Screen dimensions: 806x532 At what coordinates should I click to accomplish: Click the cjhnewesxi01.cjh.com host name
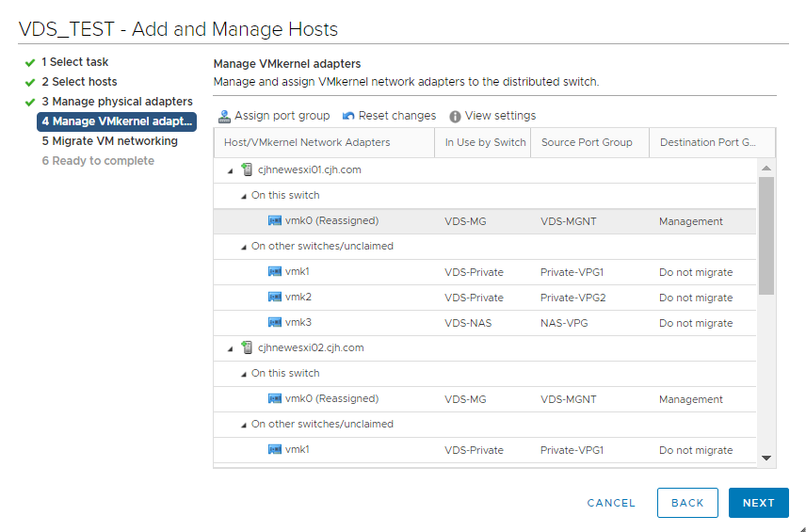pyautogui.click(x=310, y=169)
